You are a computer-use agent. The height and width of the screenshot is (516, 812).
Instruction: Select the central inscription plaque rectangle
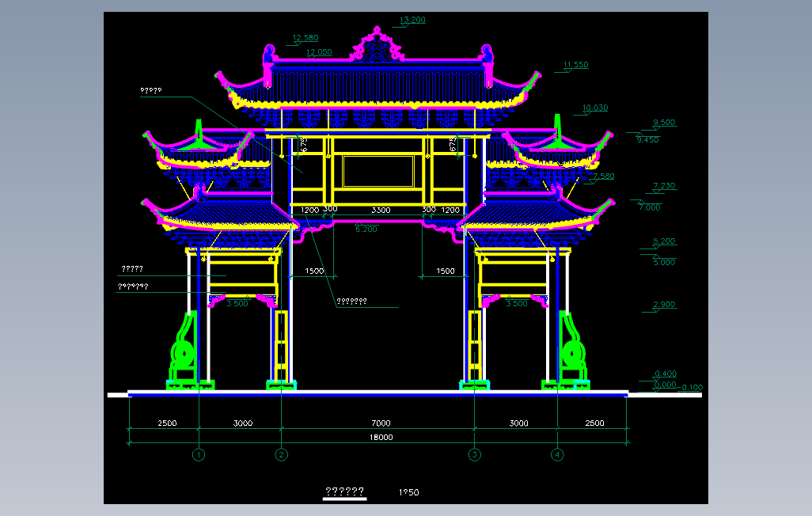point(378,171)
